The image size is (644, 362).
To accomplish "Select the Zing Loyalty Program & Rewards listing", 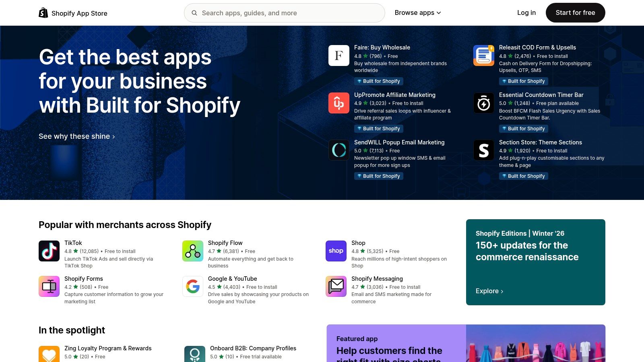I will tap(108, 348).
